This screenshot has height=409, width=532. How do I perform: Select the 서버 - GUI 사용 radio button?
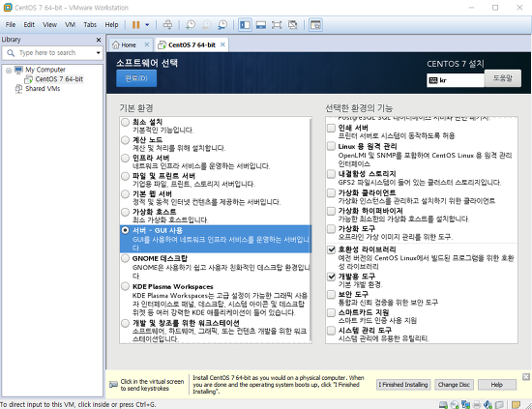tap(125, 230)
